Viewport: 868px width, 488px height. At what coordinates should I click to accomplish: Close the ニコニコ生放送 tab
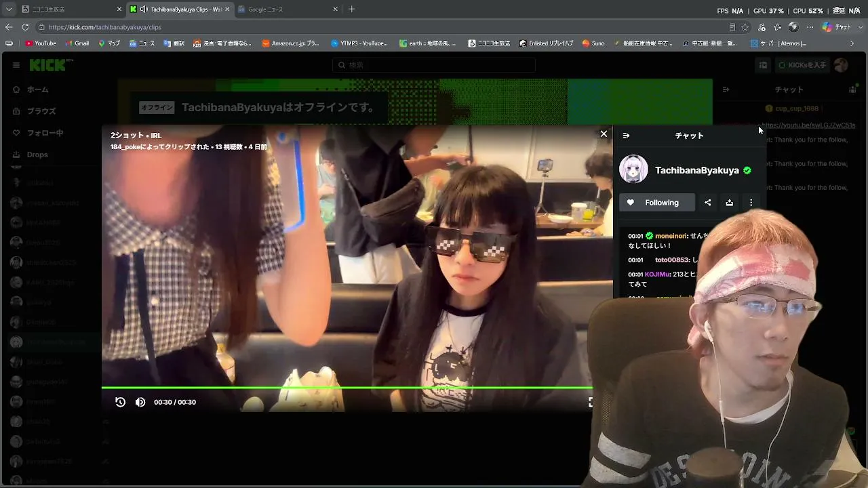(x=119, y=9)
